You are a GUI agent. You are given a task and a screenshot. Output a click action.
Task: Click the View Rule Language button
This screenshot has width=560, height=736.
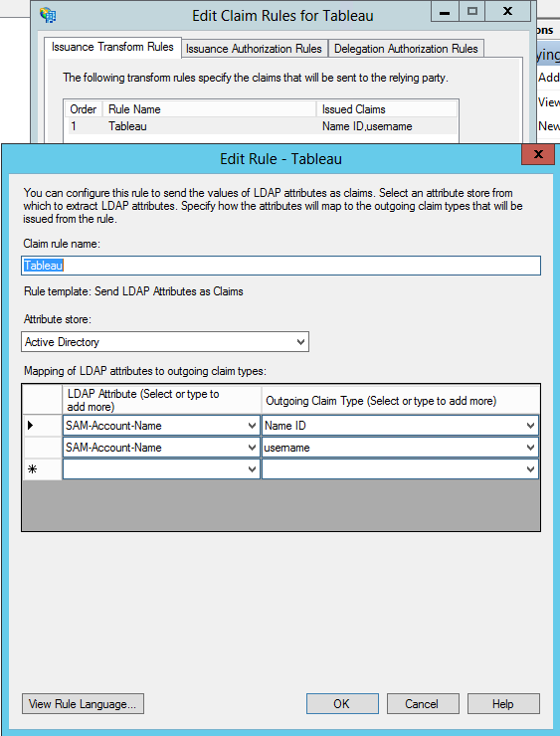[x=84, y=703]
